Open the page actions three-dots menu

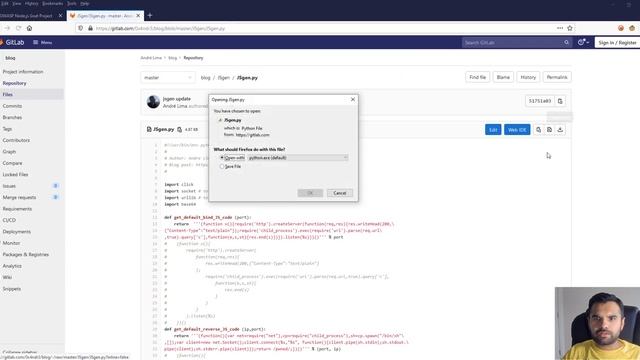pos(560,28)
